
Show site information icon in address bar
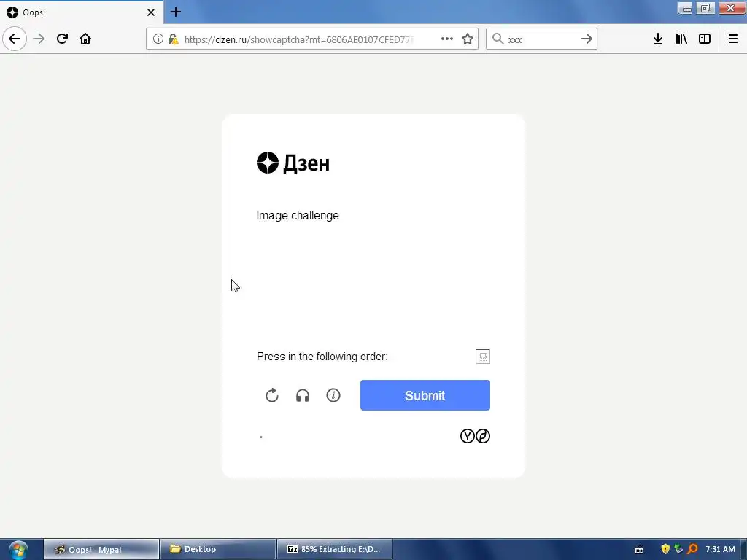click(158, 39)
